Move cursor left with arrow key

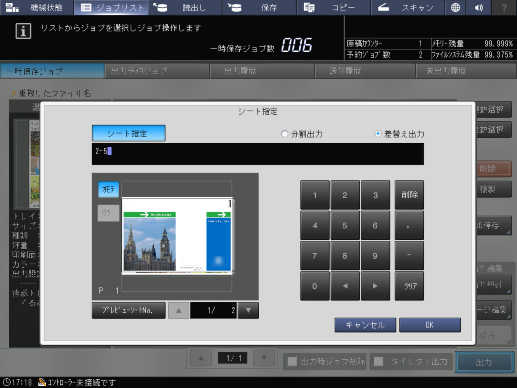(345, 286)
